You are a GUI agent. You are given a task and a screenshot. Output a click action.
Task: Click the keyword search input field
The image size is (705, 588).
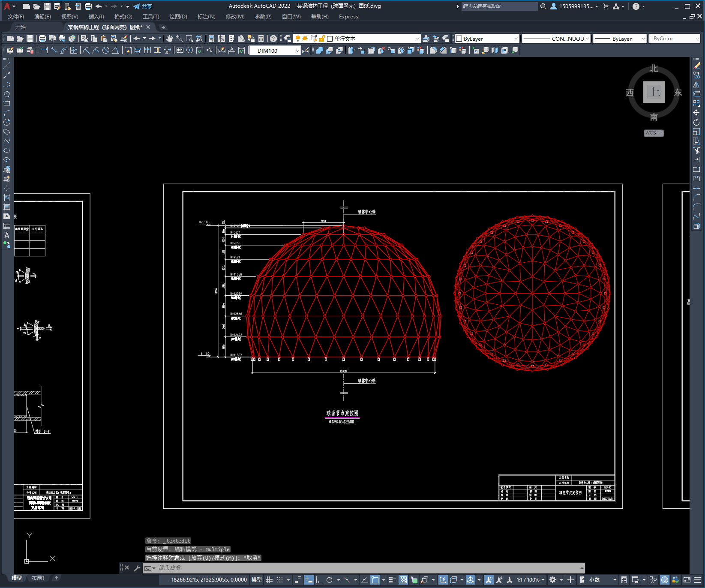pos(499,6)
